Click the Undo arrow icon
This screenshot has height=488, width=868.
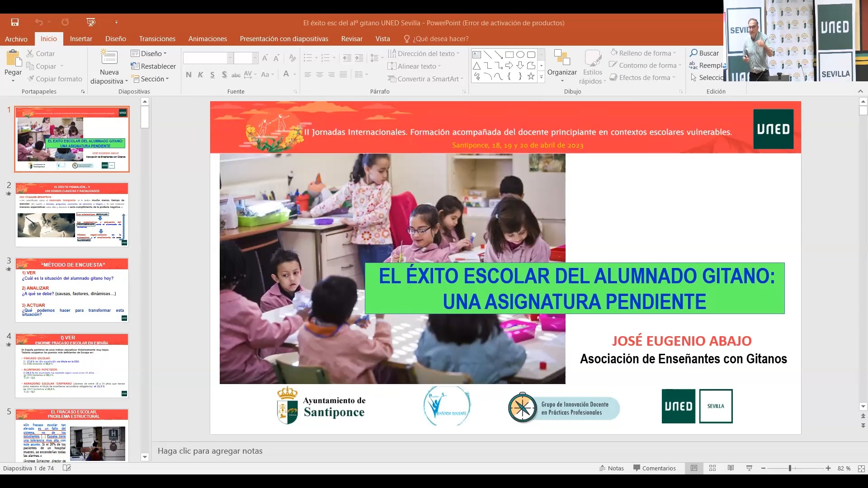tap(39, 22)
